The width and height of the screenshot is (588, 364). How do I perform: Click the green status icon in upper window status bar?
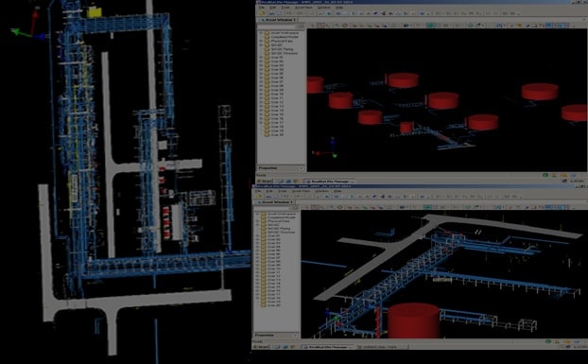coord(545,175)
